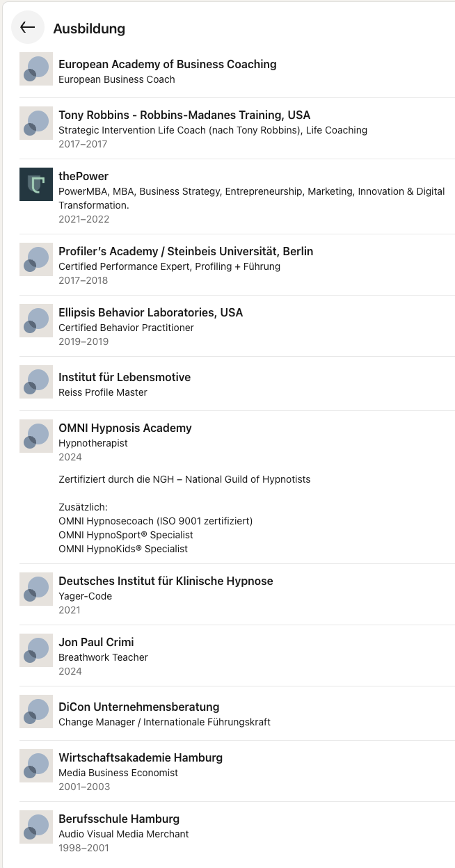The height and width of the screenshot is (868, 455).
Task: Click the Institut für Lebensmotive placeholder logo
Action: tap(36, 382)
